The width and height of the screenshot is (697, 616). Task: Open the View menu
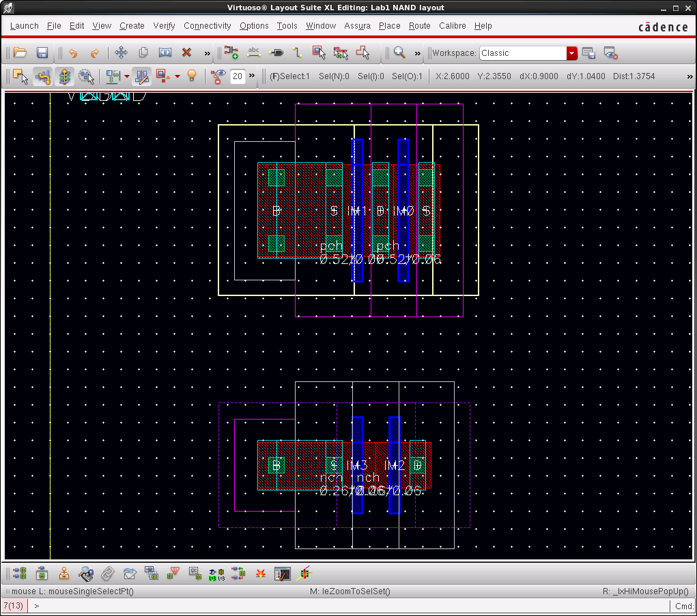click(x=102, y=26)
